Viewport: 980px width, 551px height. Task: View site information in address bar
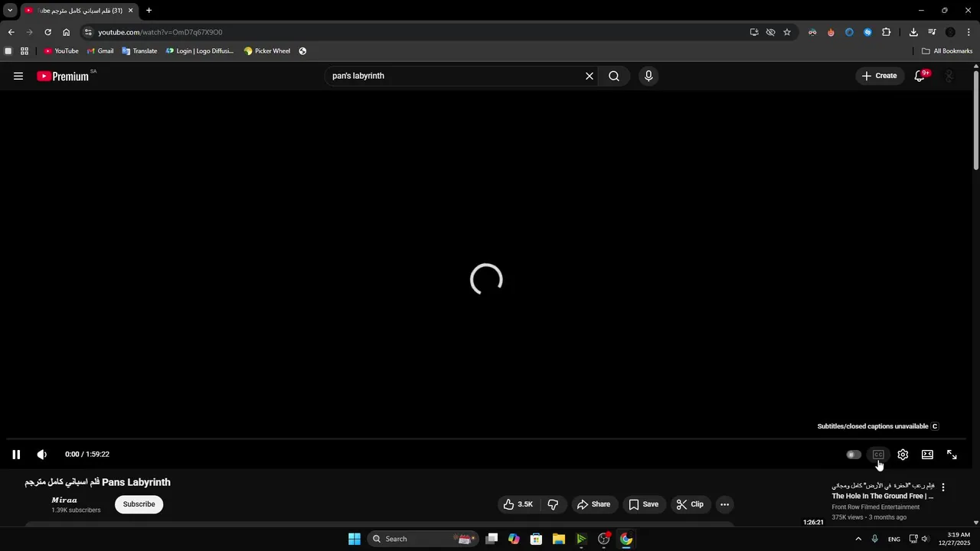tap(88, 32)
